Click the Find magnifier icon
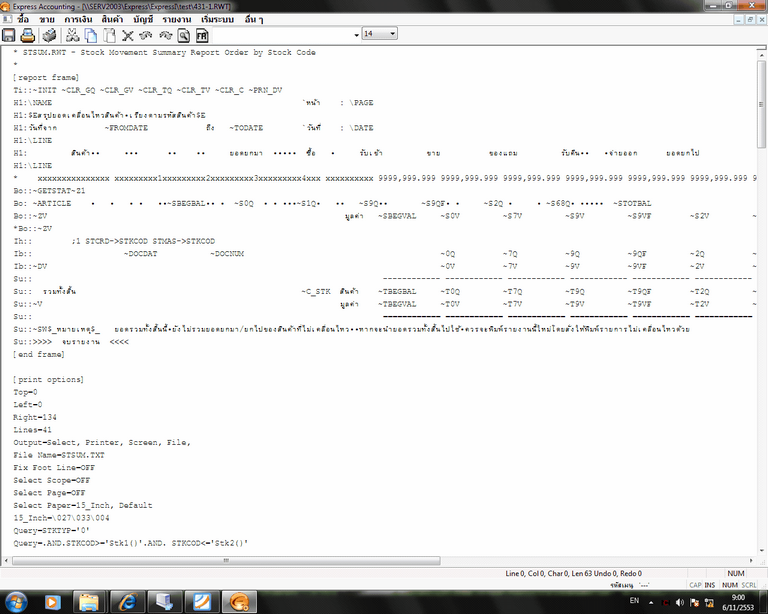Viewport: 768px width, 614px height. pos(184,35)
